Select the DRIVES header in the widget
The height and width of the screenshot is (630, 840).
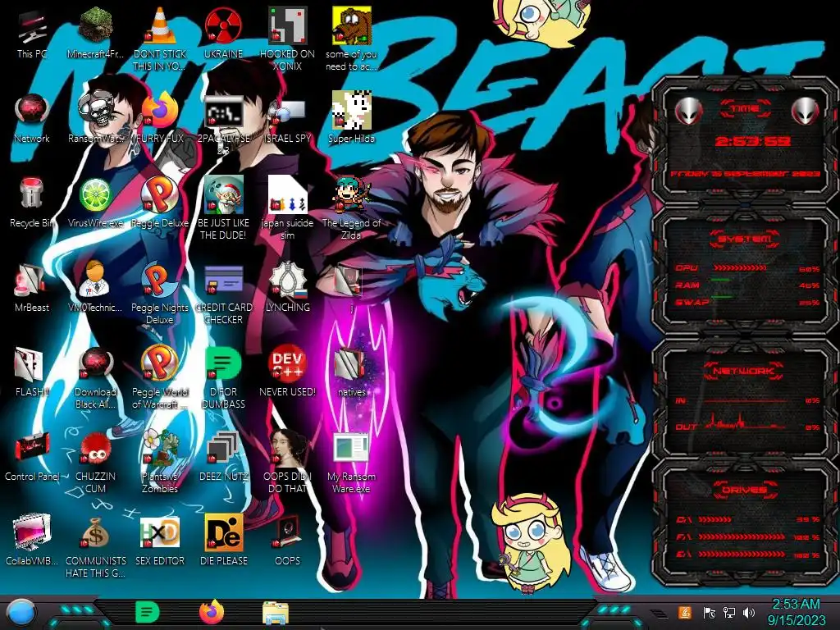(744, 489)
